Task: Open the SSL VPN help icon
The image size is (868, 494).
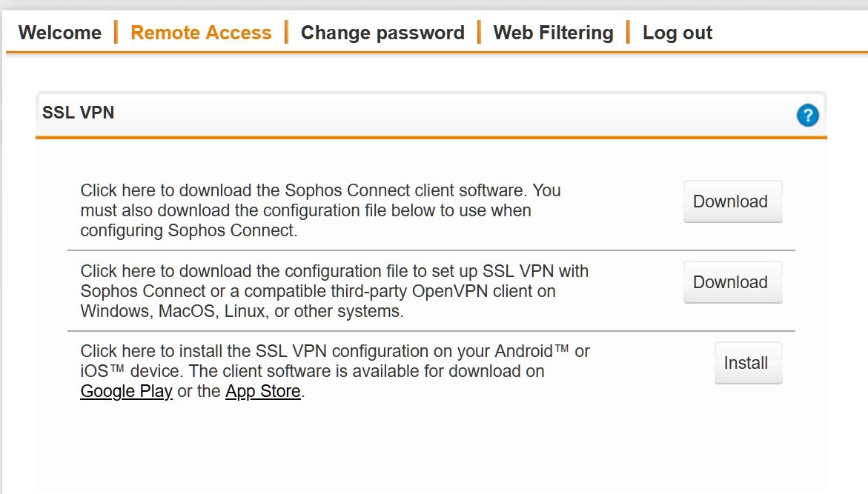Action: (x=808, y=115)
